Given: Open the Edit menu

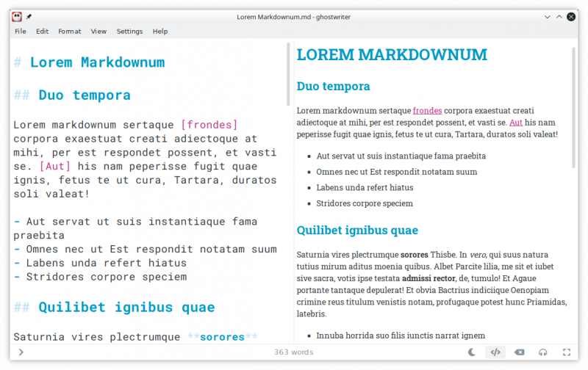Looking at the screenshot, I should click(x=42, y=32).
